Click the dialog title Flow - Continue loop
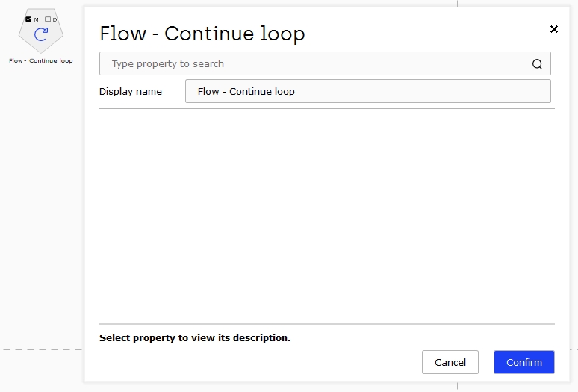This screenshot has height=392, width=578. point(202,34)
